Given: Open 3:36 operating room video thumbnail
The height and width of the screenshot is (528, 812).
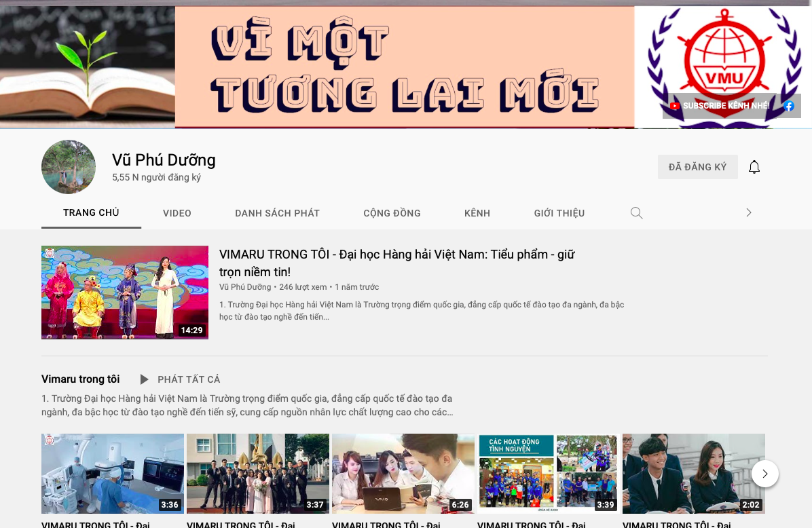Looking at the screenshot, I should (x=113, y=474).
